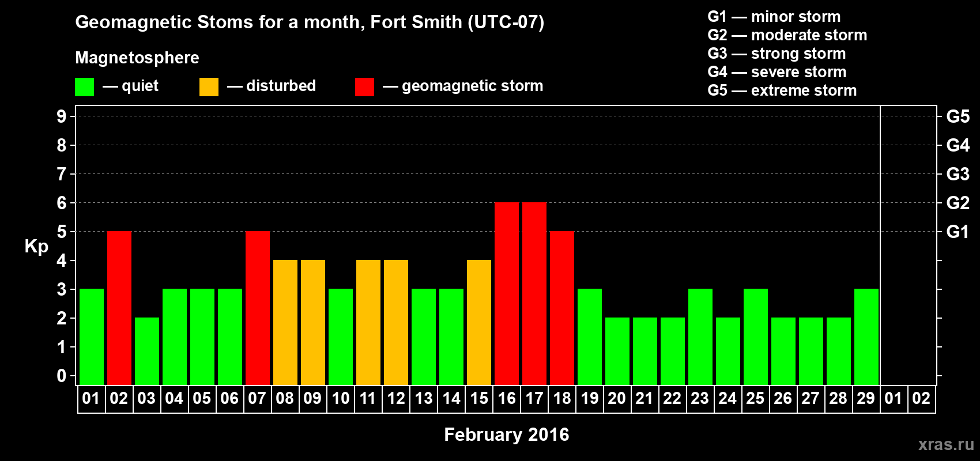Click the G2 label on right axis
The image size is (980, 461).
click(958, 203)
